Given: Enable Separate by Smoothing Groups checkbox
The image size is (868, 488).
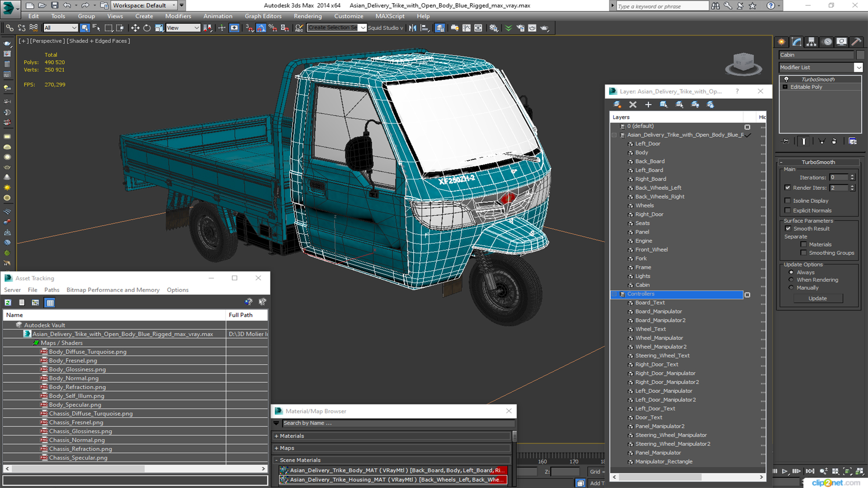Looking at the screenshot, I should click(x=803, y=253).
